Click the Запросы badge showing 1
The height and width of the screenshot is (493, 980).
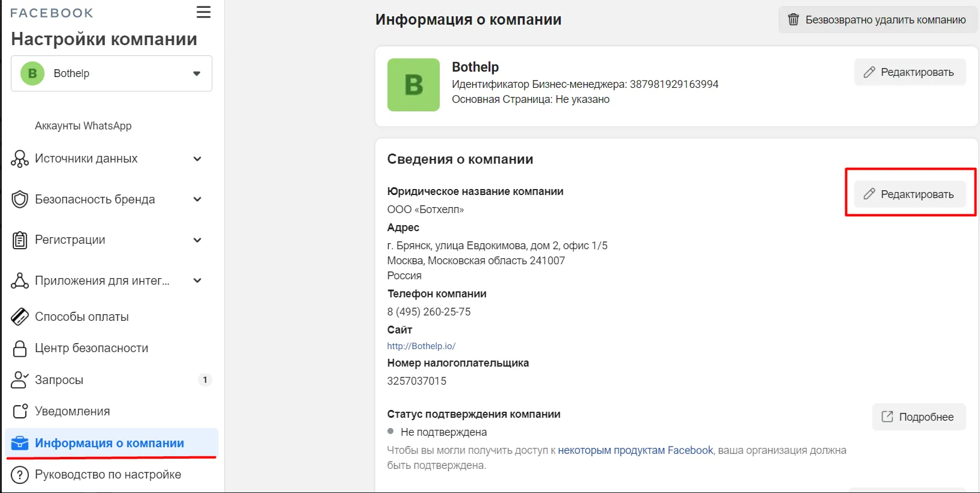tap(205, 380)
